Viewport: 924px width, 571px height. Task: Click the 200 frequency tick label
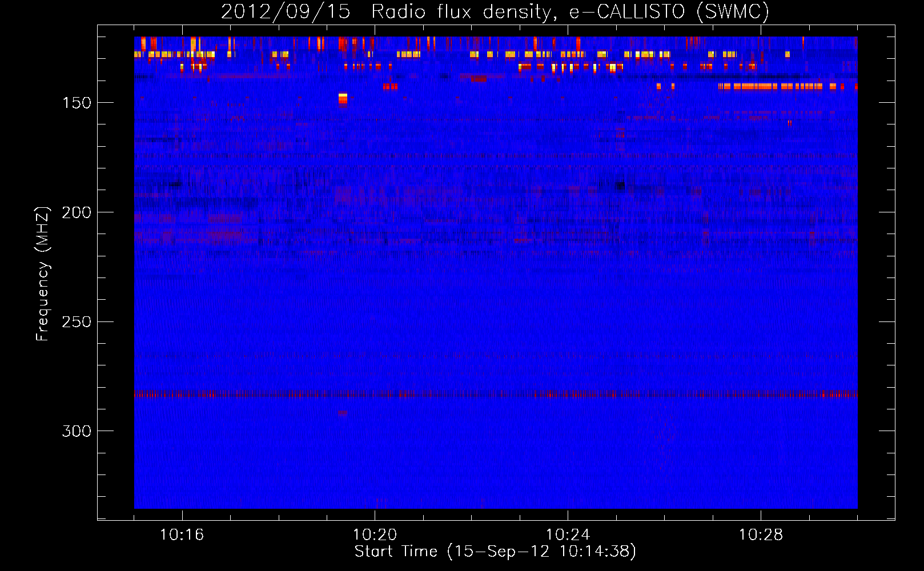77,212
